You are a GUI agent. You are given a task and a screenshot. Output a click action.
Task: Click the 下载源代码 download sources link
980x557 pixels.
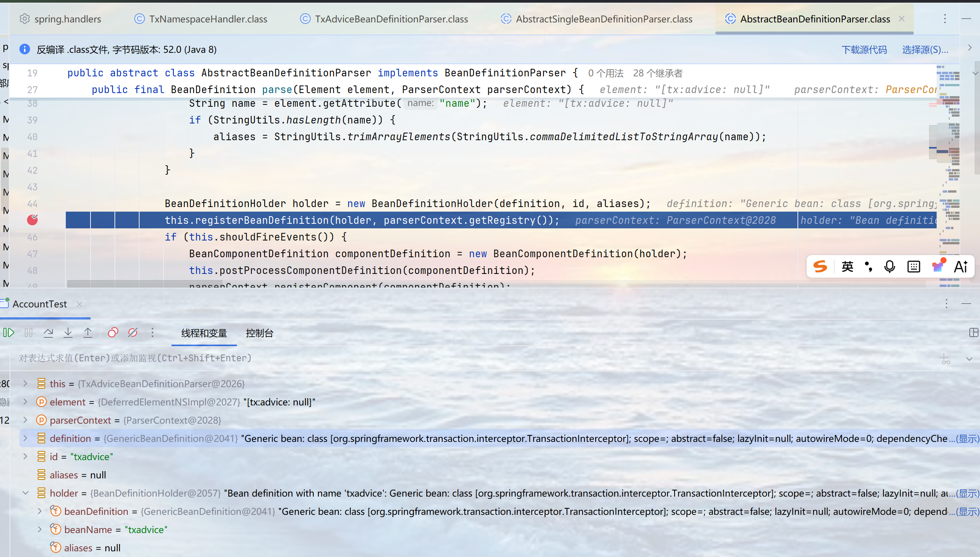pyautogui.click(x=864, y=50)
